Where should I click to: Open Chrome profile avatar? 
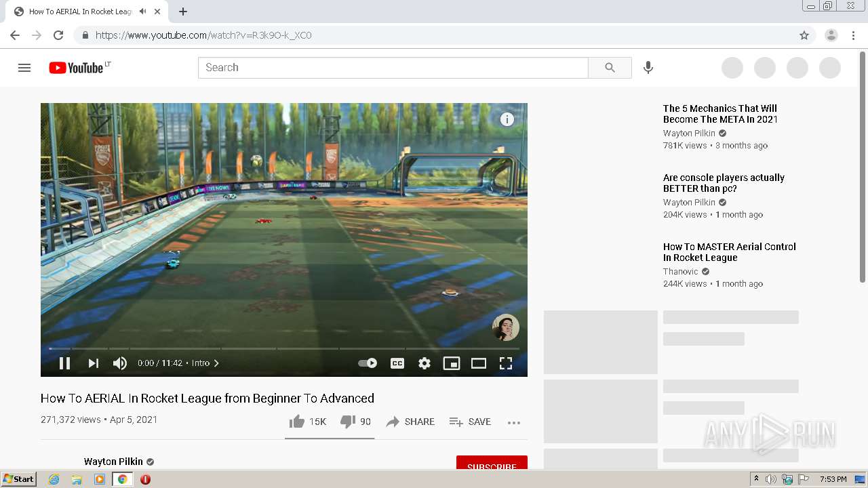click(831, 35)
